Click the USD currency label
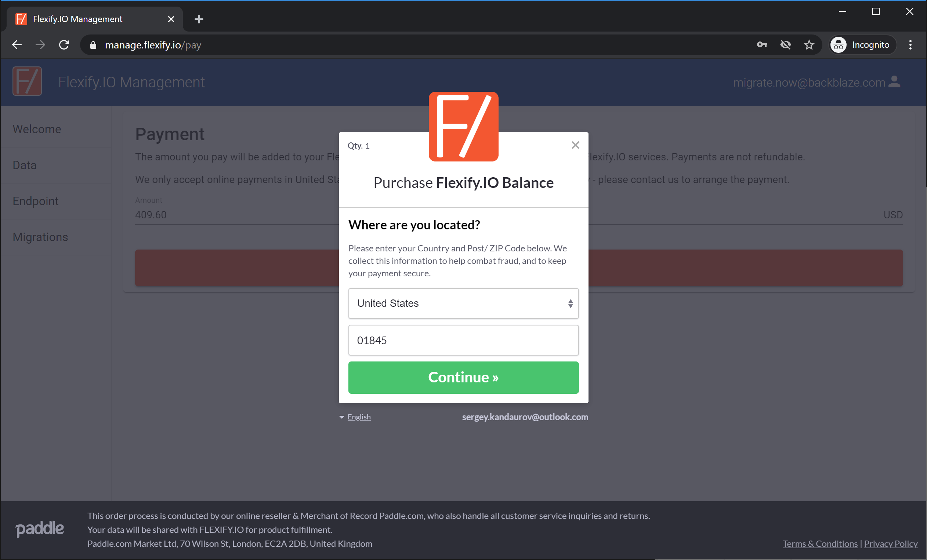Screen dimensions: 927x560 point(893,215)
